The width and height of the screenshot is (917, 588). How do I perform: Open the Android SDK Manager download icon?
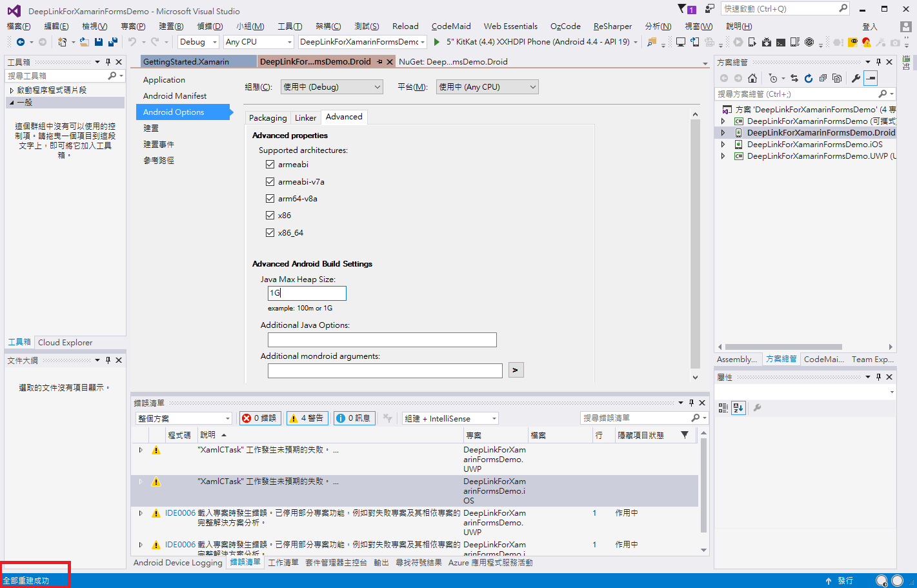[767, 42]
